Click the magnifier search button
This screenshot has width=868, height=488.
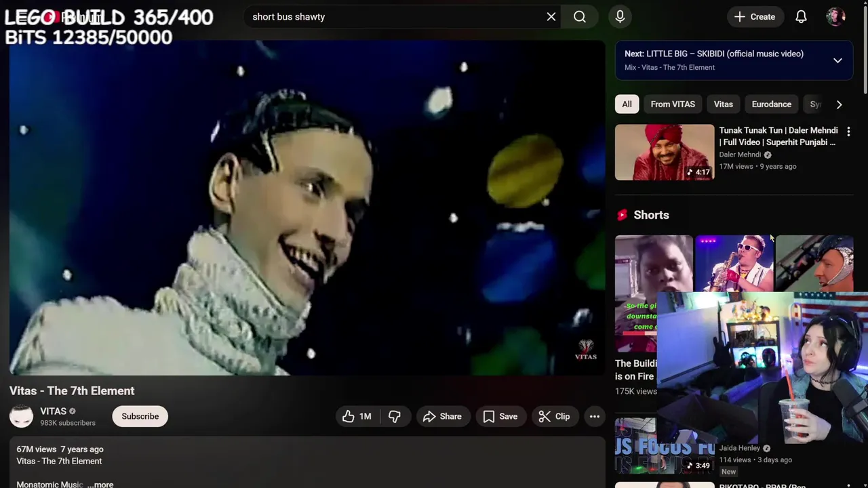[580, 17]
